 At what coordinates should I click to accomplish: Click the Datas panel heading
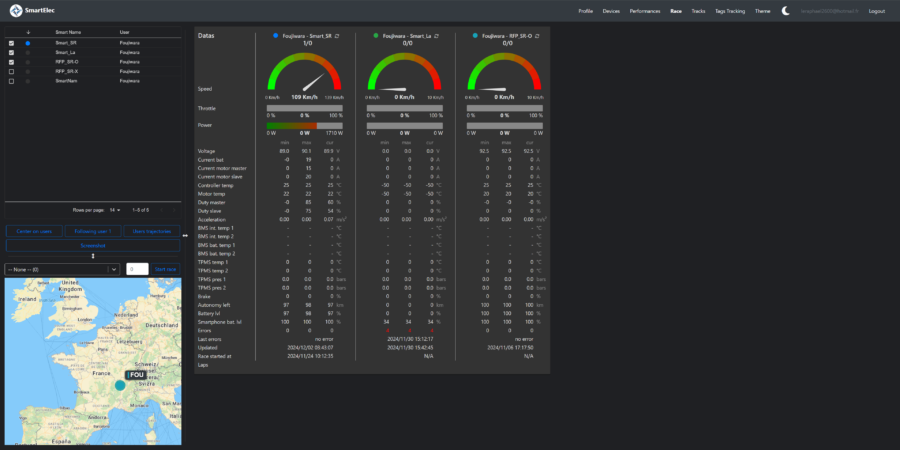pos(205,36)
